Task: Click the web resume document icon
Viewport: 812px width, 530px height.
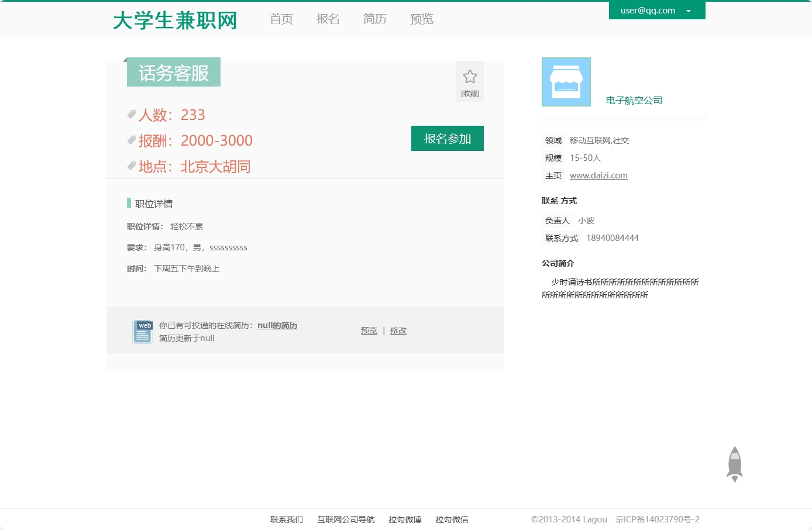Action: pos(142,331)
